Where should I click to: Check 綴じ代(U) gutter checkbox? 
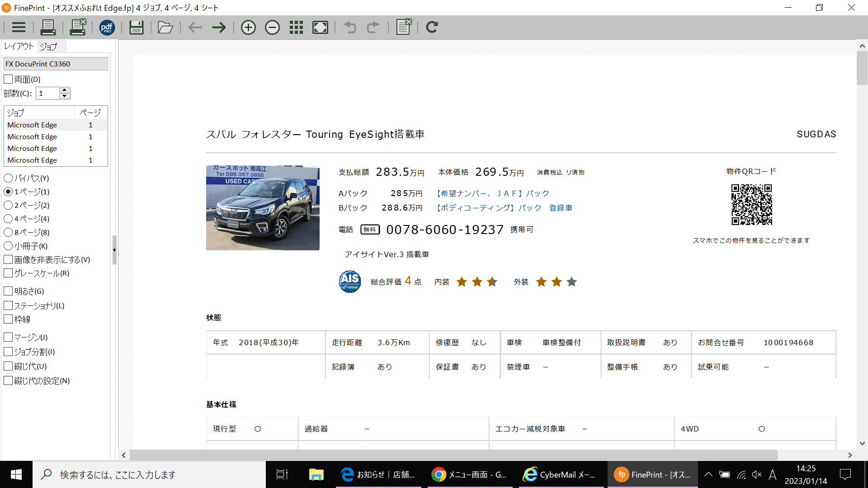8,366
